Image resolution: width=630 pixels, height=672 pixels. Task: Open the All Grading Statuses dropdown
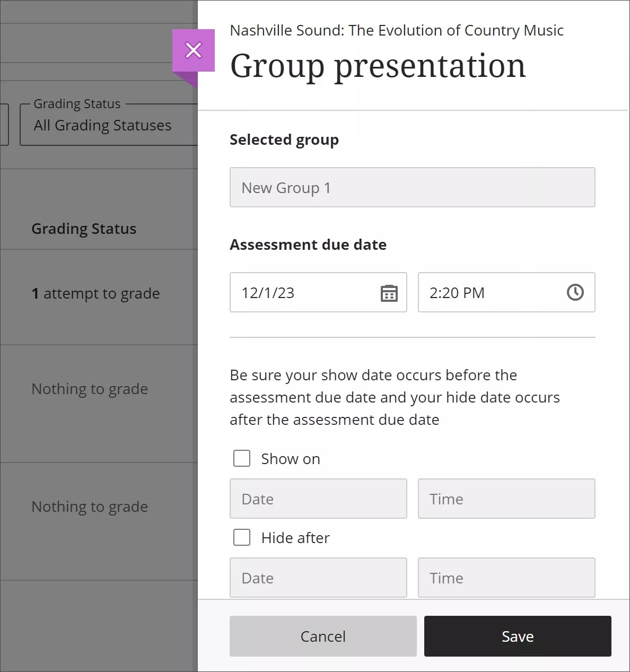point(102,125)
